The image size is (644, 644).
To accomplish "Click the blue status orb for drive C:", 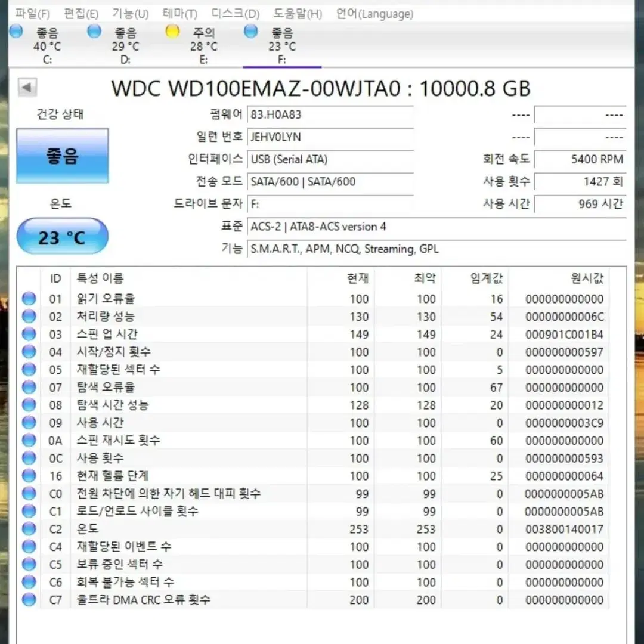I will 16,32.
